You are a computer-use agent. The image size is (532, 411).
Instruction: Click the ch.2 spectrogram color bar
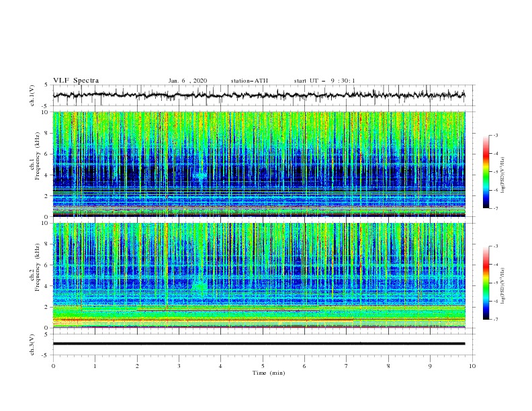point(486,283)
